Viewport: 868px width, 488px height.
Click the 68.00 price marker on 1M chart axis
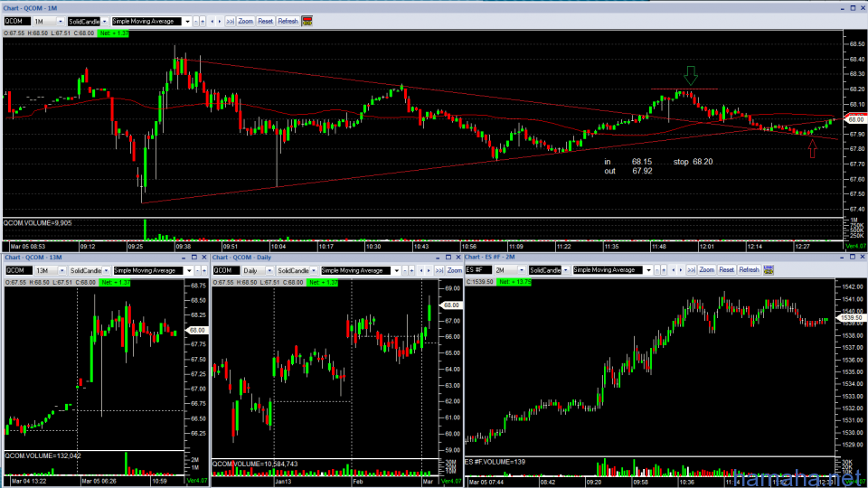coord(856,119)
